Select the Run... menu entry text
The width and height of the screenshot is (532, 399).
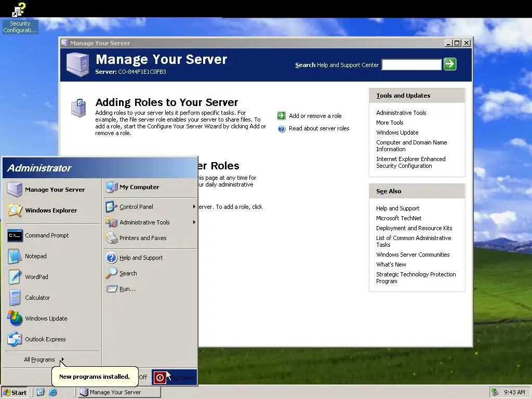click(128, 289)
